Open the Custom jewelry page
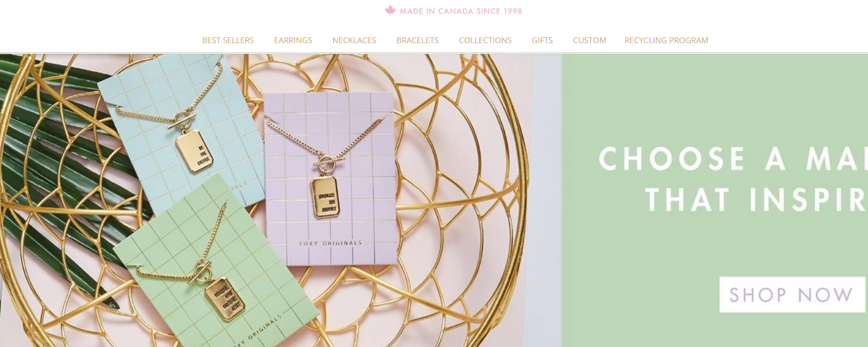Image resolution: width=868 pixels, height=347 pixels. [x=590, y=40]
